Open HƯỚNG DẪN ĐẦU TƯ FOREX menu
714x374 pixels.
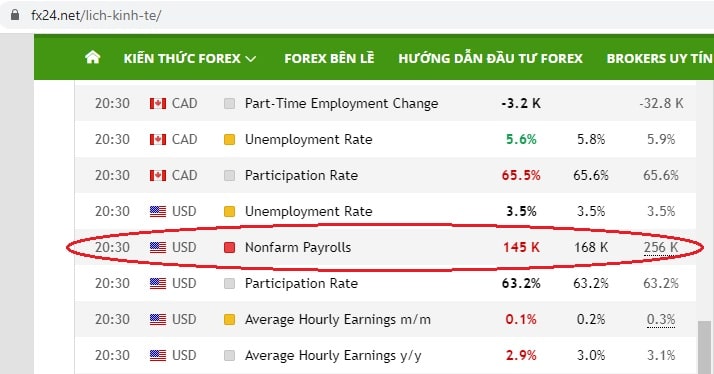point(490,58)
